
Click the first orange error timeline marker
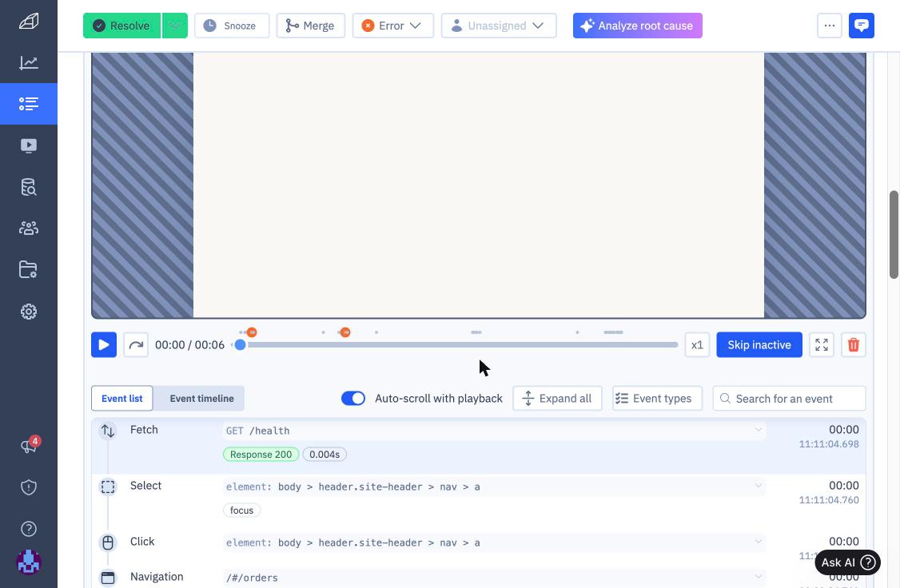point(252,332)
